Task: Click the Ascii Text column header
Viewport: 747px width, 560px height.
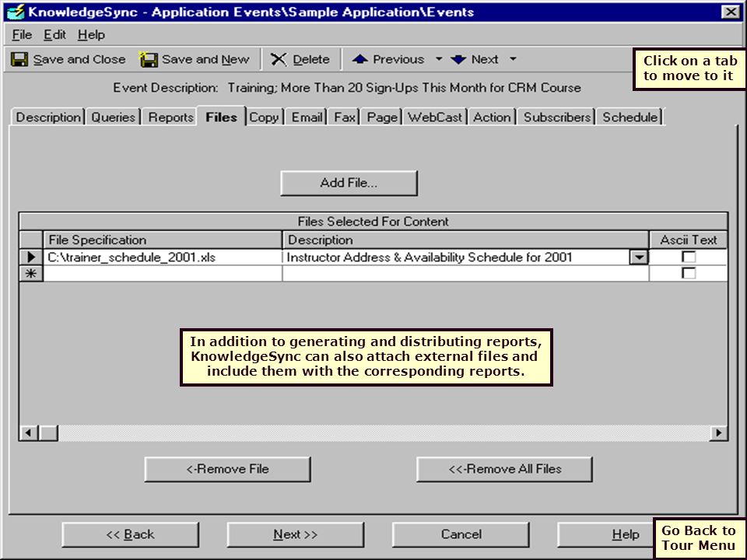Action: click(689, 240)
